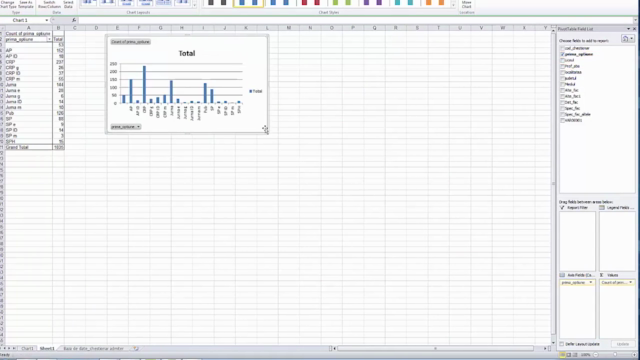Click Select Data in ribbon
640x360 pixels.
pyautogui.click(x=68, y=4)
